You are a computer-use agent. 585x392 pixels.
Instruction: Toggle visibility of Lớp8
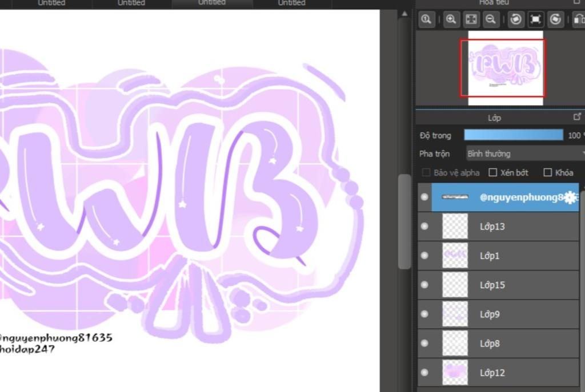tap(424, 343)
